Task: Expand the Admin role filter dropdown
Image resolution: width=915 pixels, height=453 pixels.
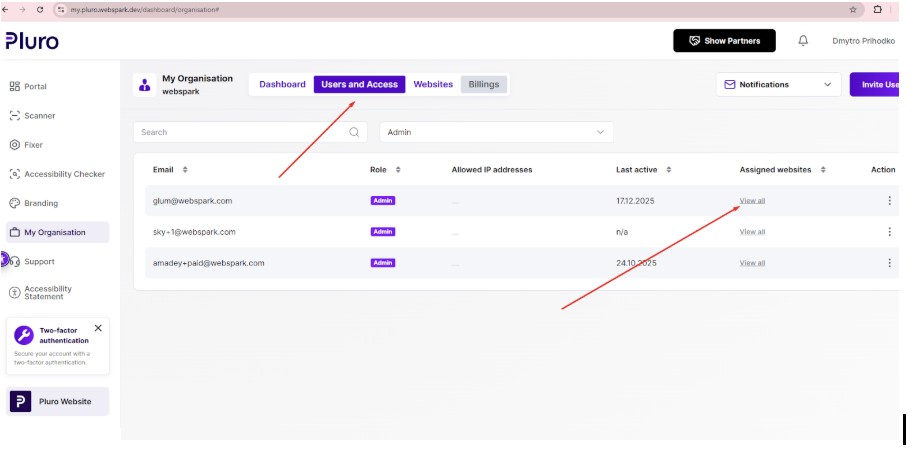Action: (496, 132)
